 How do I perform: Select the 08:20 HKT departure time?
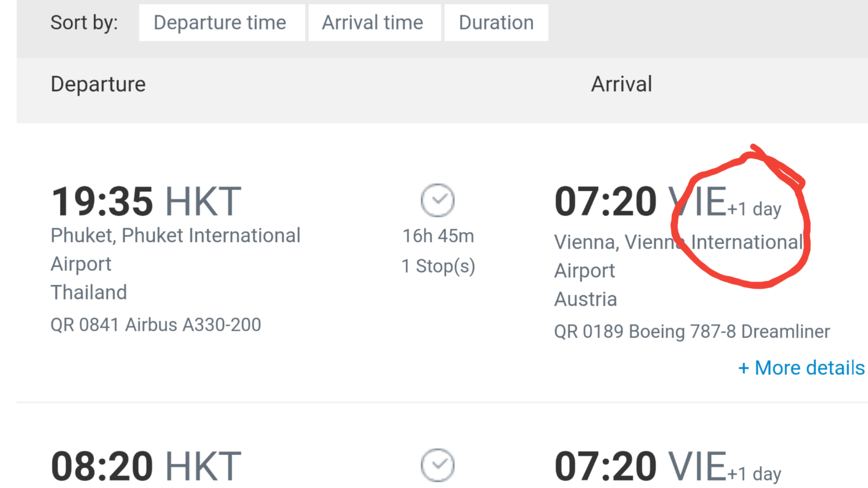tap(146, 466)
